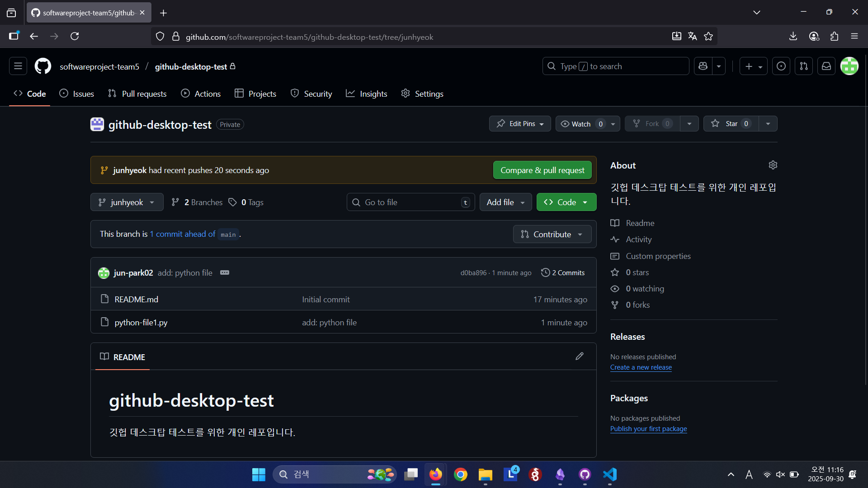Open the 2 Commits history link
This screenshot has width=868, height=488.
tap(563, 273)
